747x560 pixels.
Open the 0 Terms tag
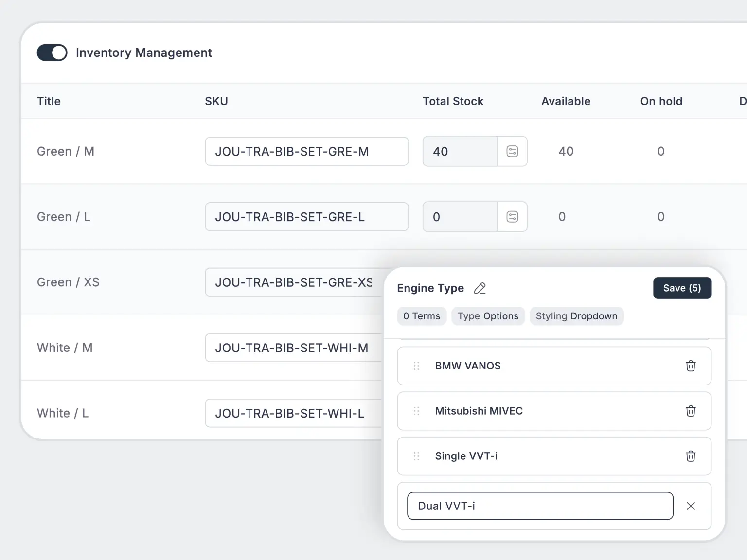(422, 316)
